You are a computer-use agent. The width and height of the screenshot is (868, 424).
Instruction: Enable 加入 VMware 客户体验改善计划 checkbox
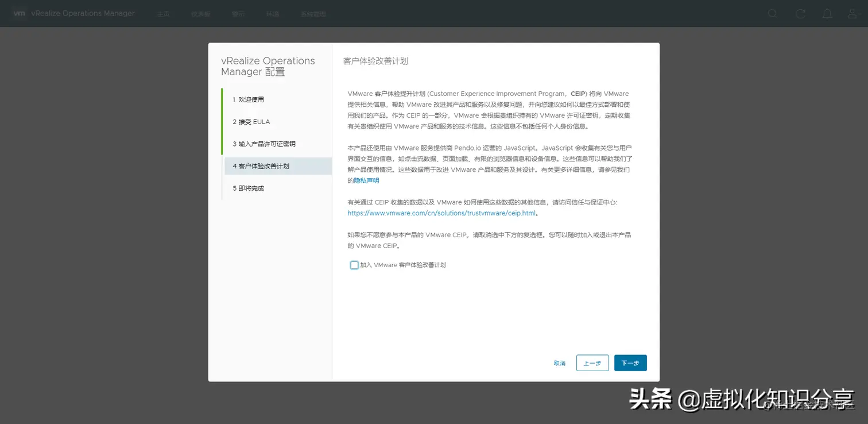click(354, 265)
